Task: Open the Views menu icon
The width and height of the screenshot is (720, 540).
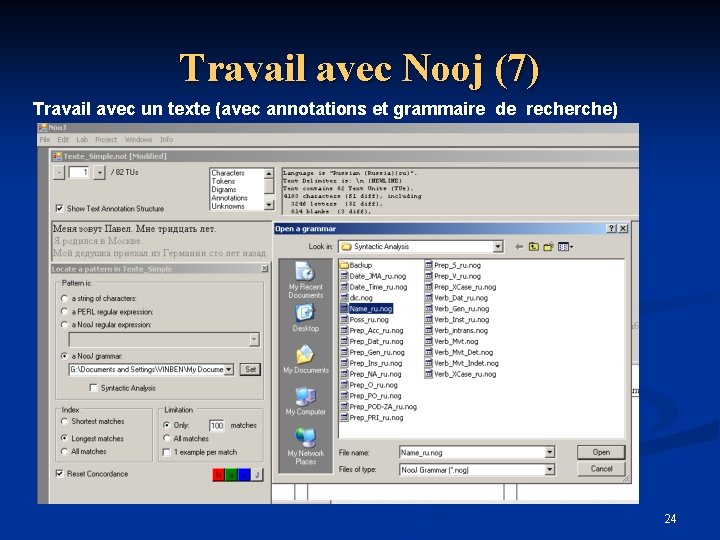Action: (565, 247)
